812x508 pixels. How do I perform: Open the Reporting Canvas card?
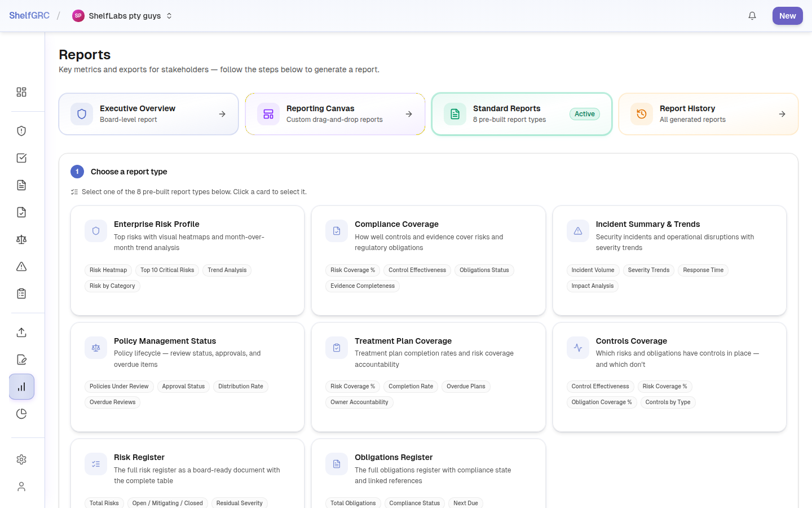(336, 114)
